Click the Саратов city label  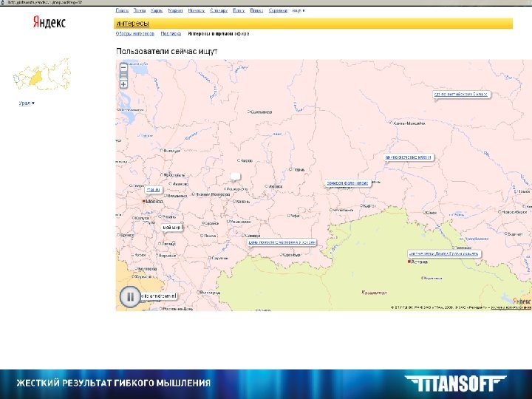(219, 258)
